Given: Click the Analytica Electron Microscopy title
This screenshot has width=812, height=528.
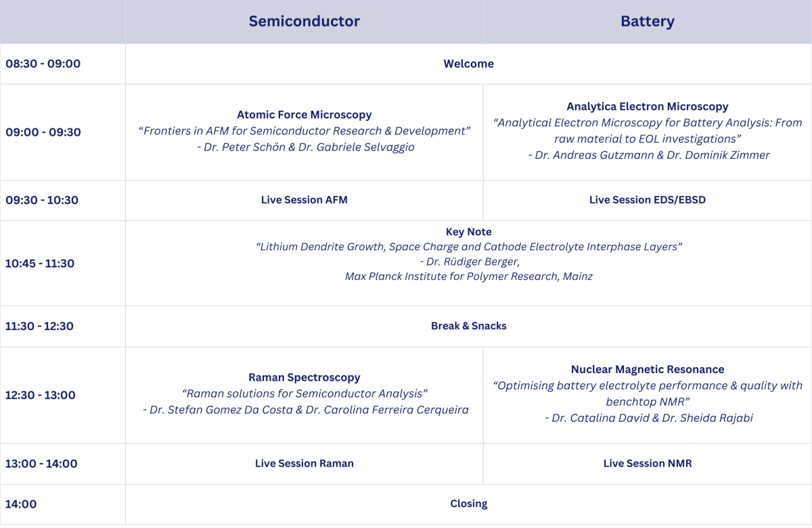Looking at the screenshot, I should [x=647, y=106].
